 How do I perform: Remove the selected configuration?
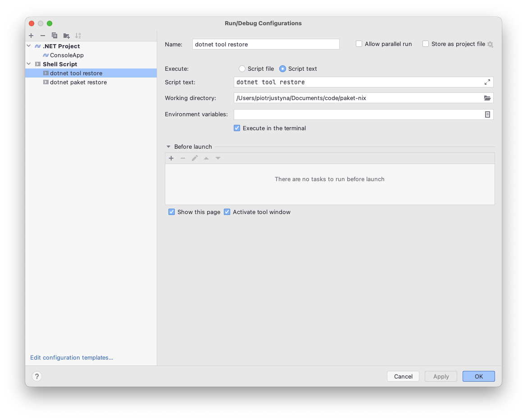coord(43,35)
